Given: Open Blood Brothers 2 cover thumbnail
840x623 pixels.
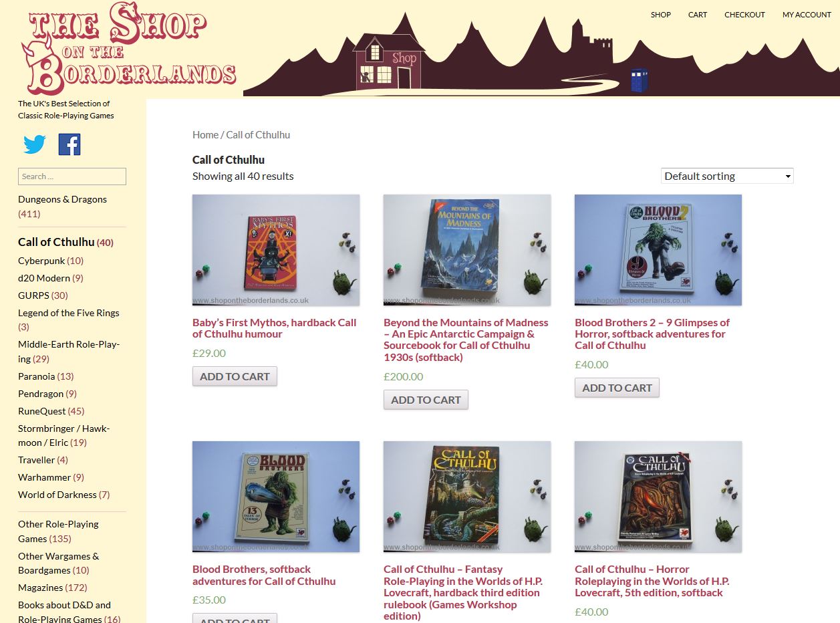Looking at the screenshot, I should click(658, 250).
